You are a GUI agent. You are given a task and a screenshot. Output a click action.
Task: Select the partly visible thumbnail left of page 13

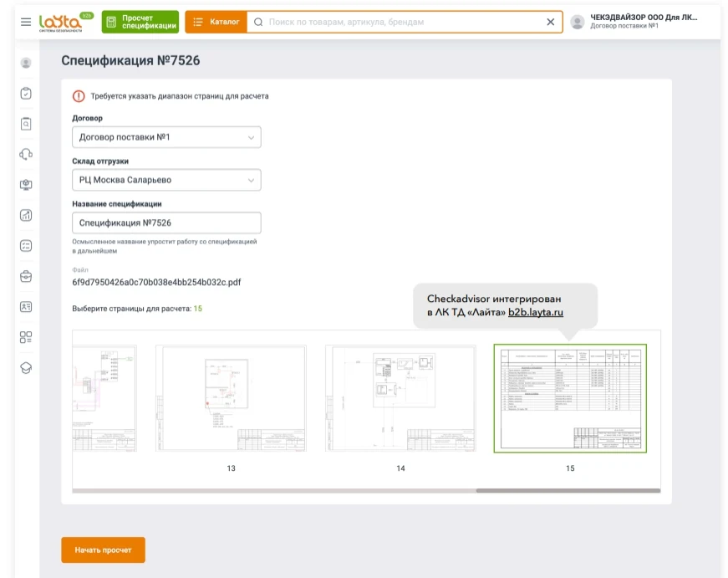pyautogui.click(x=104, y=398)
